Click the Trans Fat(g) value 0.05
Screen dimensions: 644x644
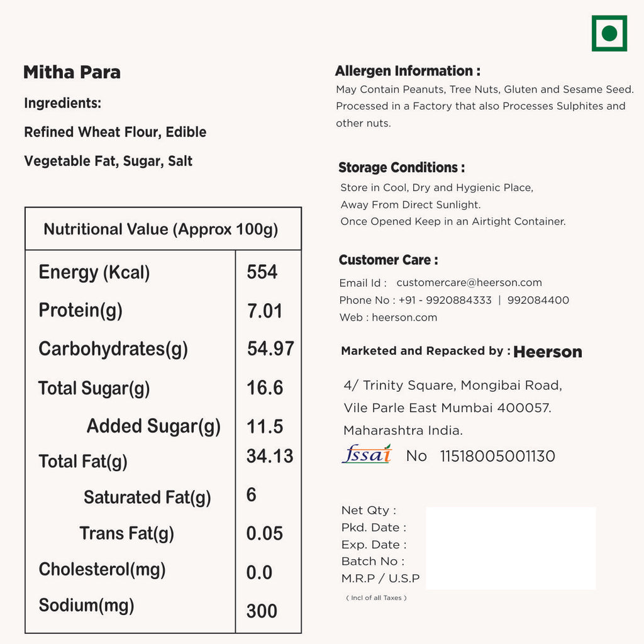tap(265, 534)
